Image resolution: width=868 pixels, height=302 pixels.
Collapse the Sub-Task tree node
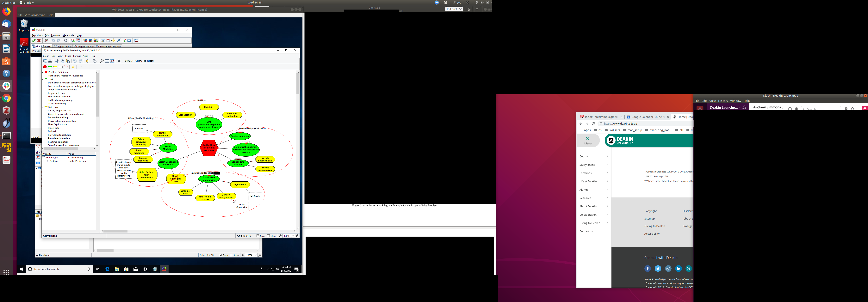tap(43, 107)
